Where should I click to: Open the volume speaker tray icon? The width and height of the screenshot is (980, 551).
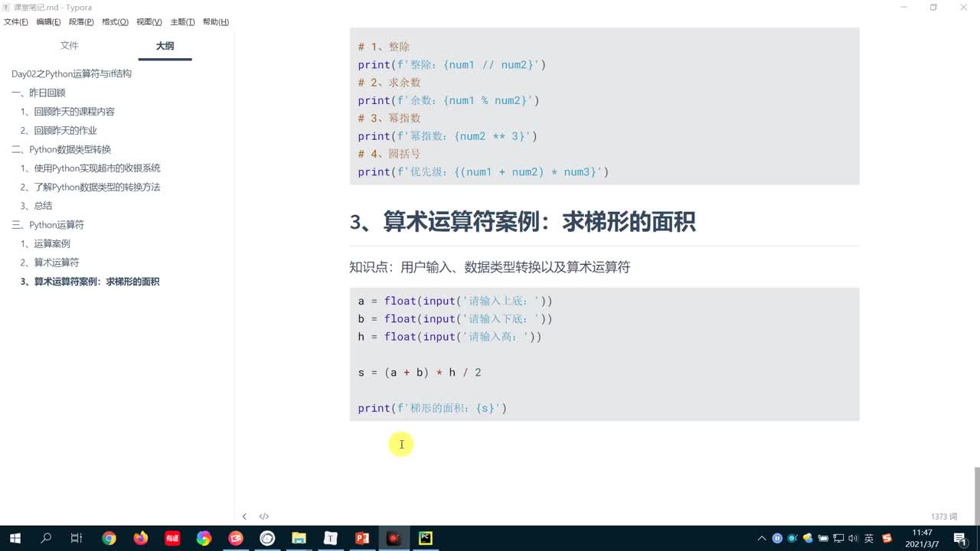(x=854, y=538)
